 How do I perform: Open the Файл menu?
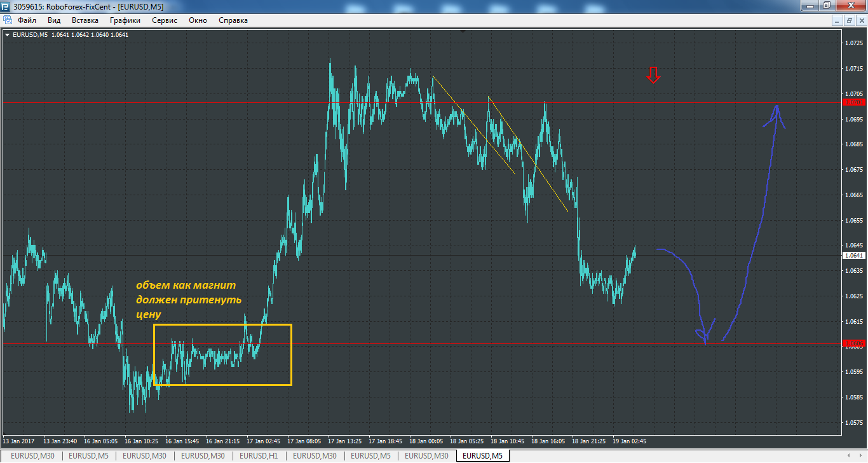point(27,20)
